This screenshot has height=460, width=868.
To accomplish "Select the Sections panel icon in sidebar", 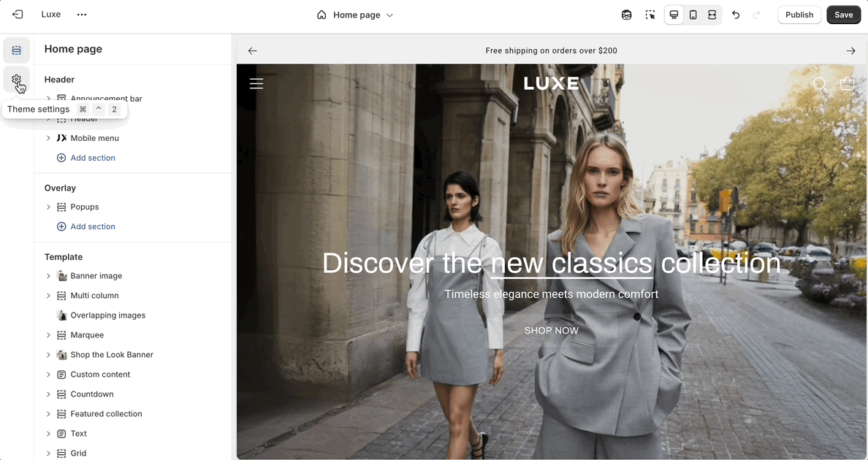I will [x=16, y=50].
